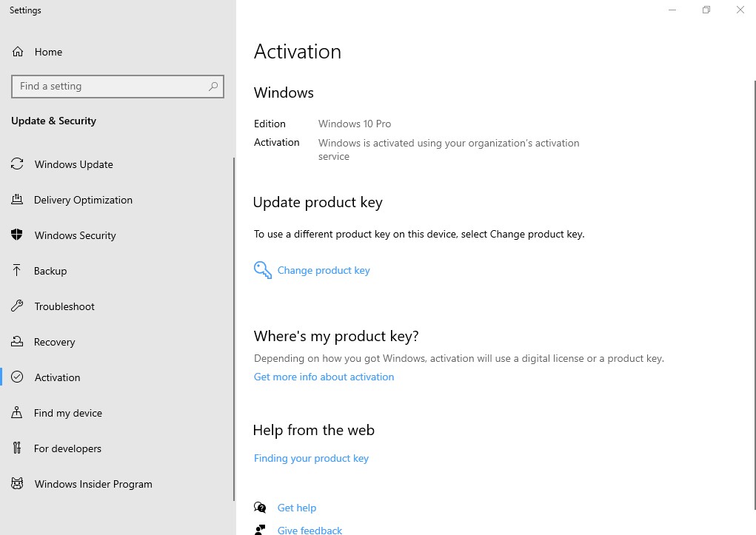
Task: Click the For developers icon
Action: tap(17, 448)
